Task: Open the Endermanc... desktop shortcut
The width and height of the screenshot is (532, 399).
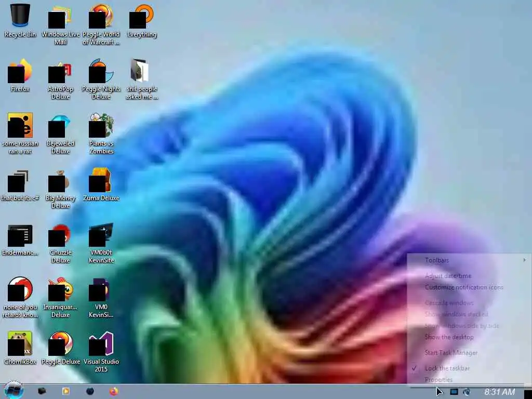Action: 20,240
